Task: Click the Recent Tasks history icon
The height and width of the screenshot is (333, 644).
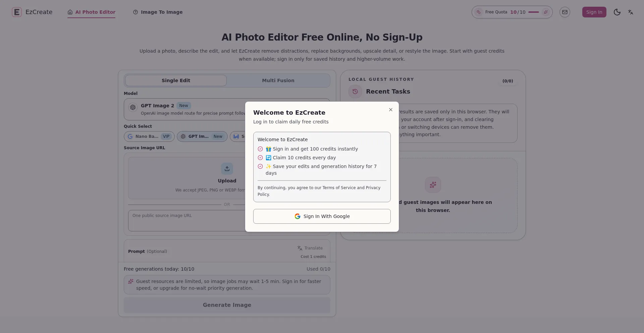Action: [x=355, y=92]
